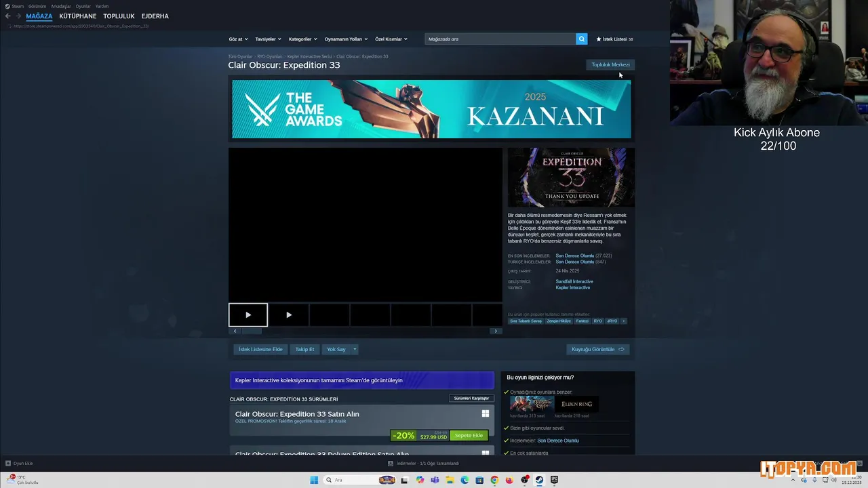
Task: Click Sürümleri Karşılaştır button
Action: coord(471,399)
